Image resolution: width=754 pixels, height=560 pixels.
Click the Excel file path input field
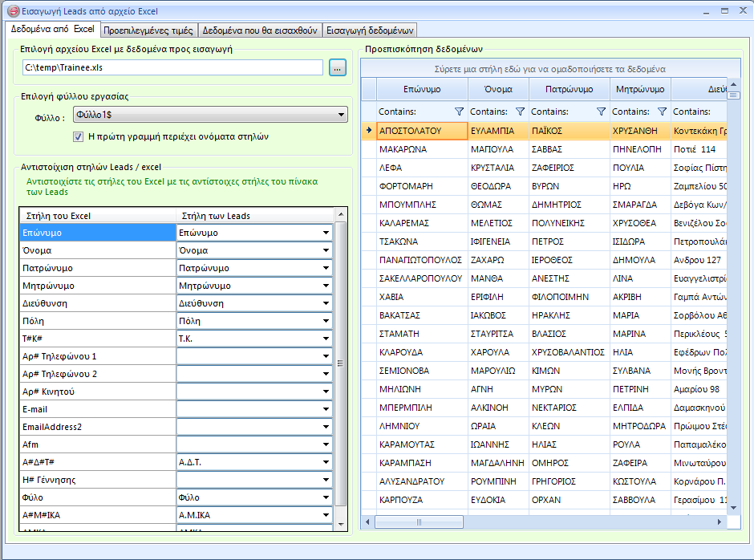pos(172,68)
